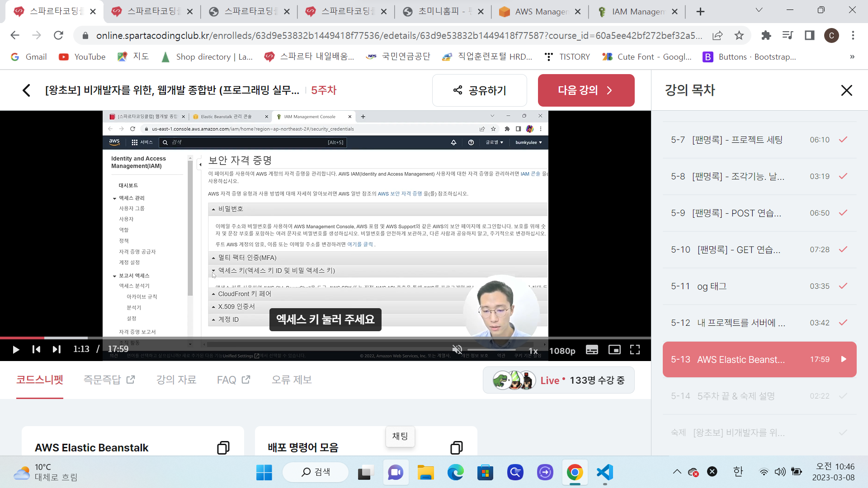Open File Explorer from taskbar

(425, 473)
